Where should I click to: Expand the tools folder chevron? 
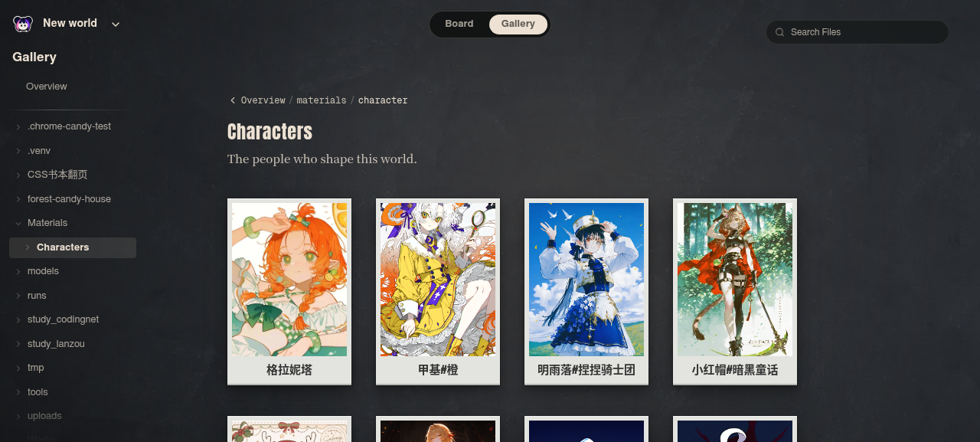pos(18,392)
